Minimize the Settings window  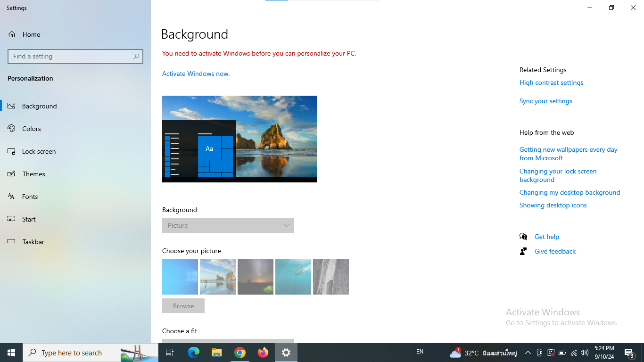(x=590, y=8)
